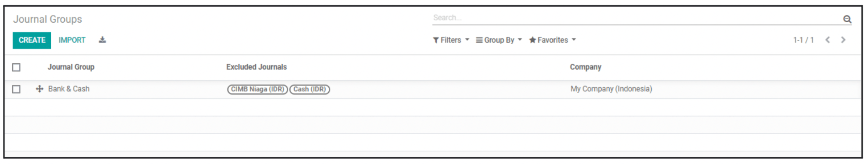This screenshot has height=164, width=868.
Task: Open the Favorites dropdown menu
Action: (x=552, y=40)
